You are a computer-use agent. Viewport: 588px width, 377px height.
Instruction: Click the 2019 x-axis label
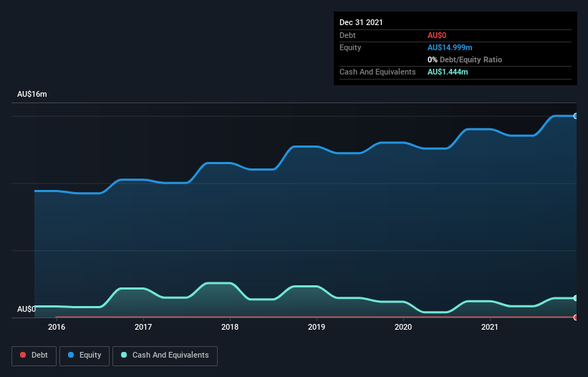[x=317, y=327]
